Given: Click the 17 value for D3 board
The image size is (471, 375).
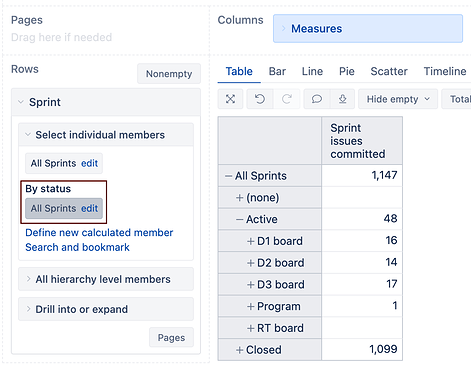Looking at the screenshot, I should point(362,284).
